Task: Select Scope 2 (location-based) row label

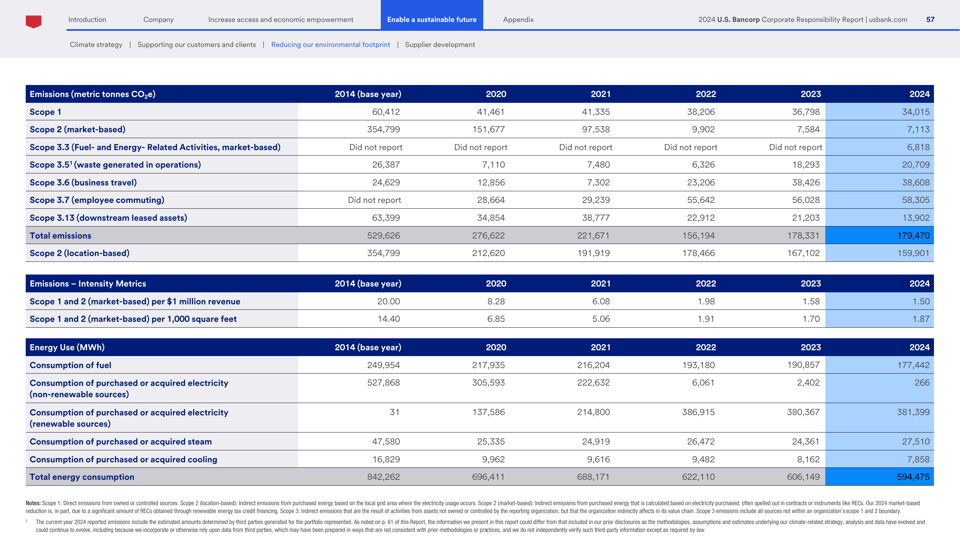Action: pyautogui.click(x=80, y=253)
